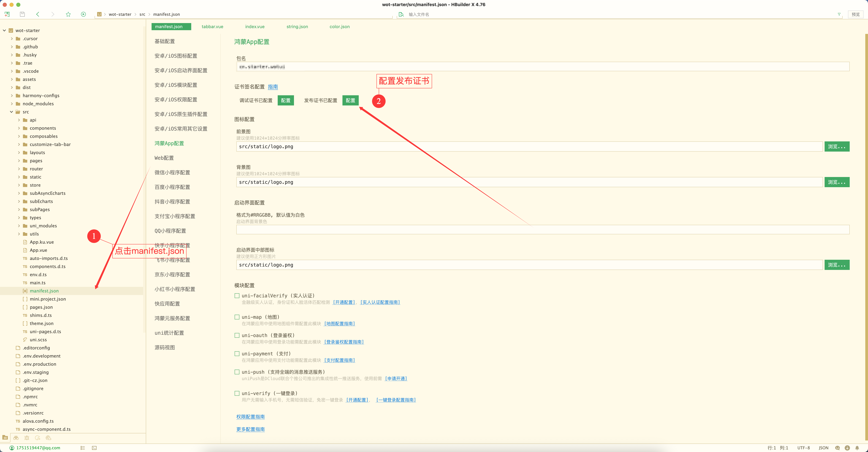This screenshot has width=868, height=452.
Task: Switch to the tabbar.vue tab
Action: click(212, 27)
